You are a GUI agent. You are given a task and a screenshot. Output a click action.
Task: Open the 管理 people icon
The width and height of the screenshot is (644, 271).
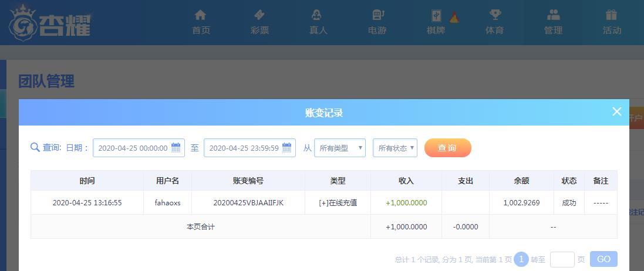[x=553, y=15]
